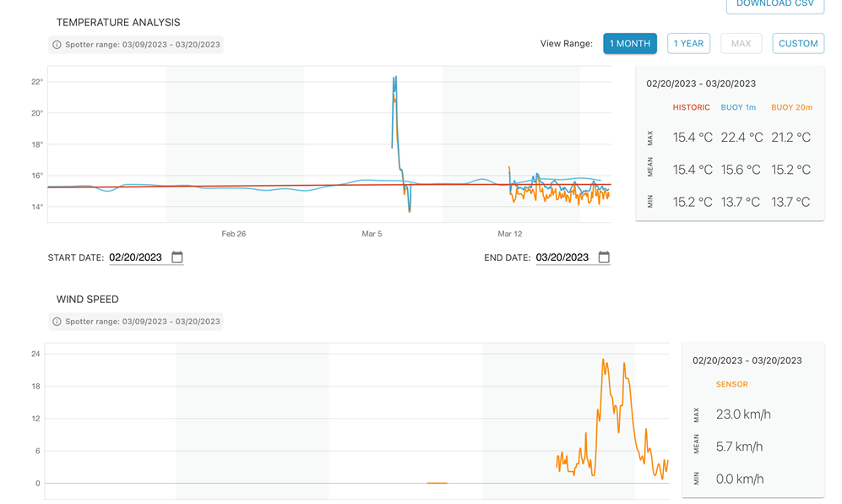The width and height of the screenshot is (842, 504).
Task: Click the wind speed peak on chart
Action: 604,360
